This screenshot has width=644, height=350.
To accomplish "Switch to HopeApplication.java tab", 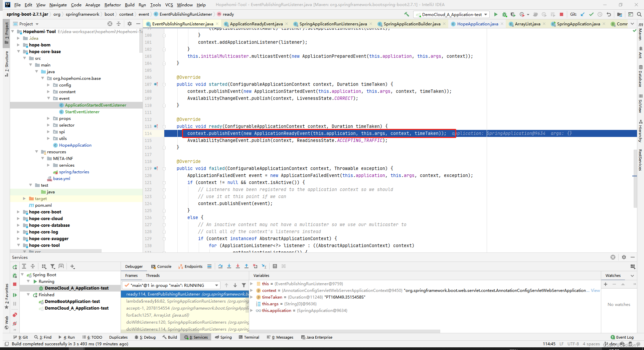I will click(478, 24).
